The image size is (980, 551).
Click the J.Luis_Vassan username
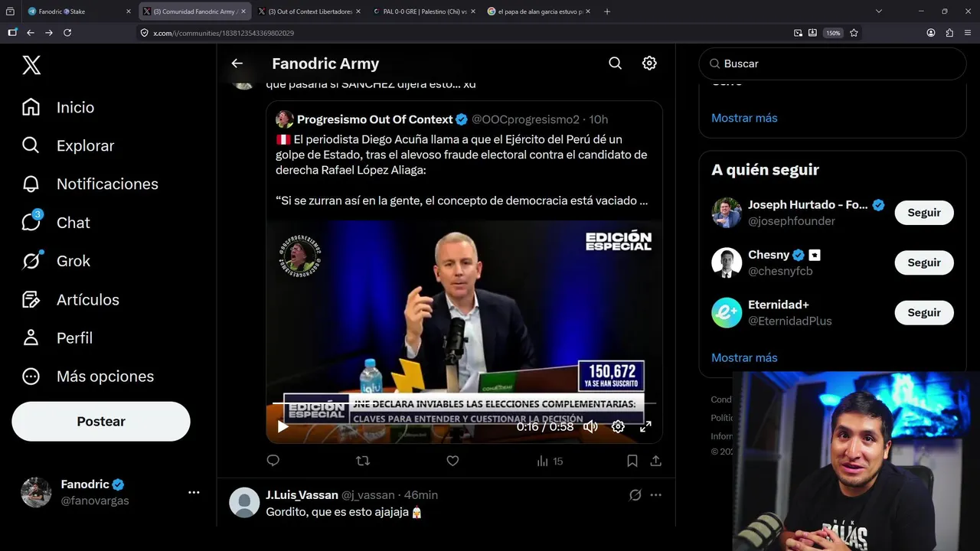(x=302, y=495)
